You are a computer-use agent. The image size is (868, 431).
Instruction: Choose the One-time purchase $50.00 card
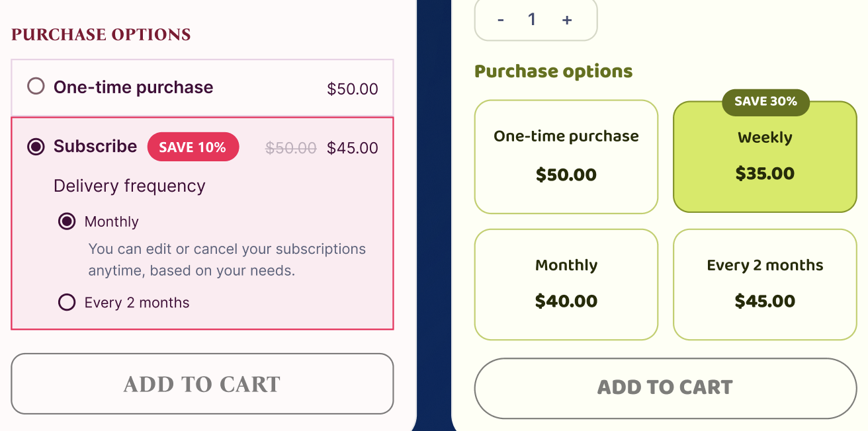point(566,157)
